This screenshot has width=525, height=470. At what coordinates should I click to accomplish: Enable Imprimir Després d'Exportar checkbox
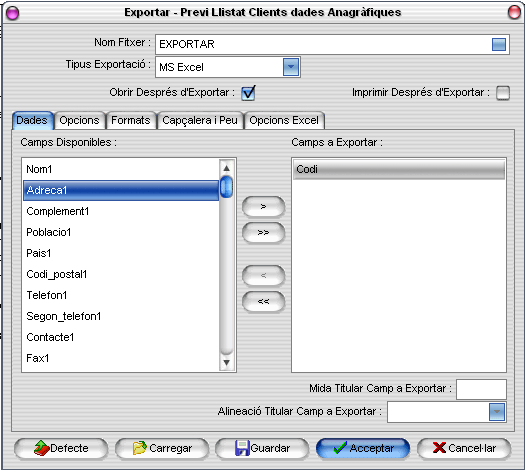pyautogui.click(x=503, y=93)
